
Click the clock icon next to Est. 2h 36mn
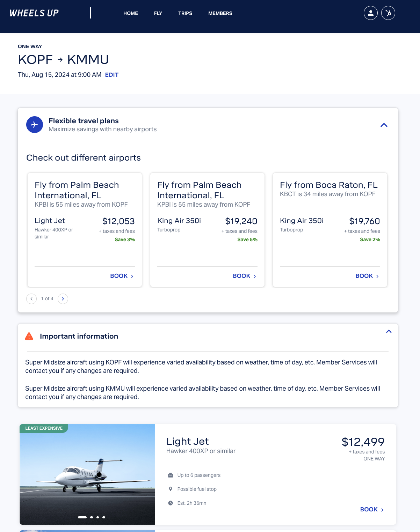(171, 503)
